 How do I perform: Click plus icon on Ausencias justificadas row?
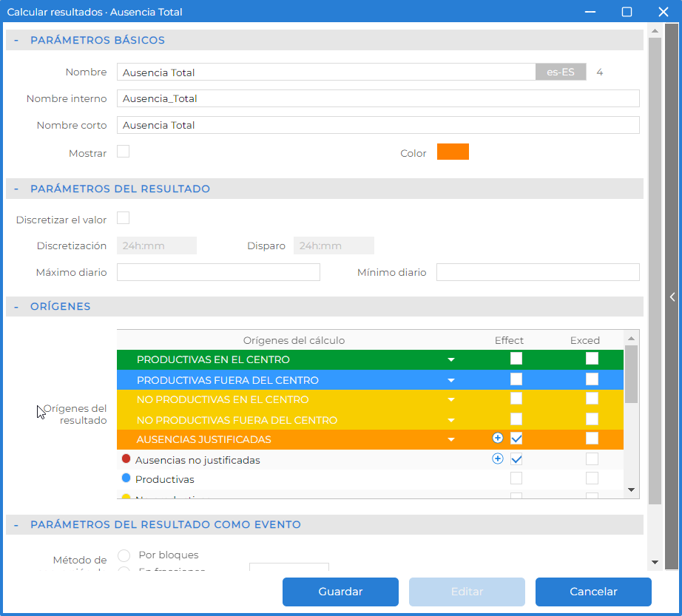pyautogui.click(x=498, y=438)
